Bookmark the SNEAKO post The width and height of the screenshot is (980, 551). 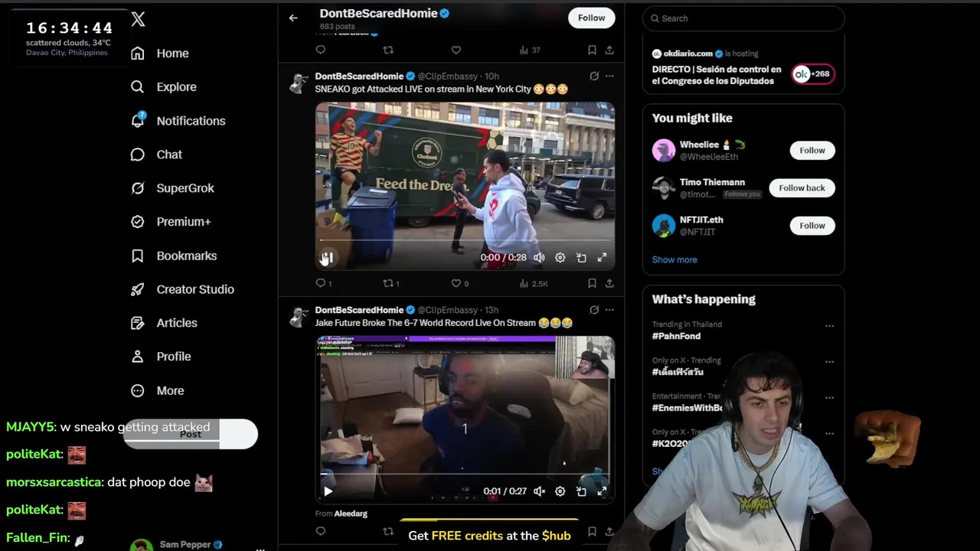click(x=592, y=283)
